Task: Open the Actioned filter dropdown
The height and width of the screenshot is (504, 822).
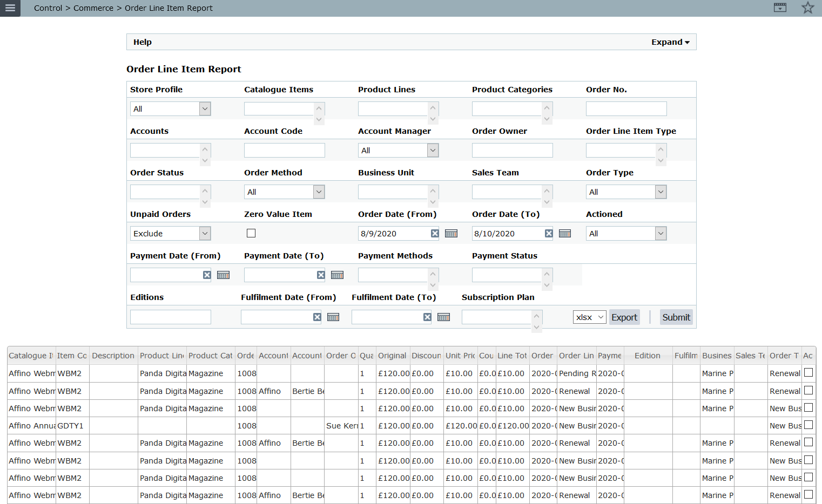Action: point(626,233)
